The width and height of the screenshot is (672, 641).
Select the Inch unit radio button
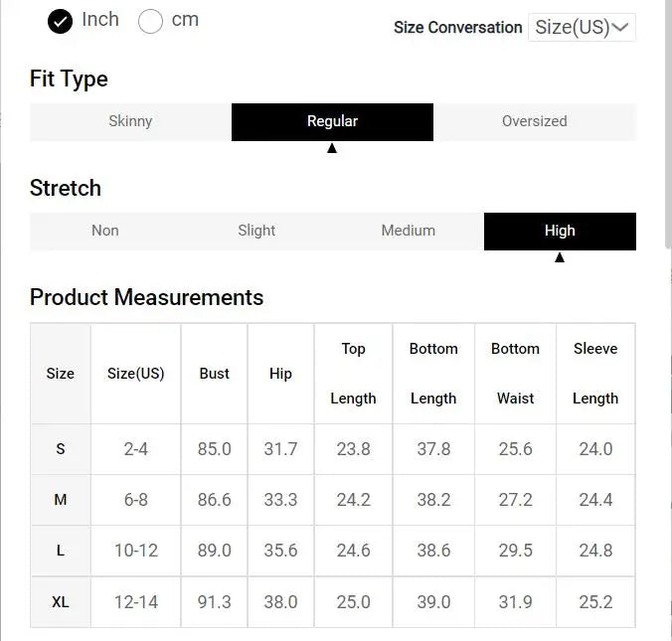coord(60,21)
